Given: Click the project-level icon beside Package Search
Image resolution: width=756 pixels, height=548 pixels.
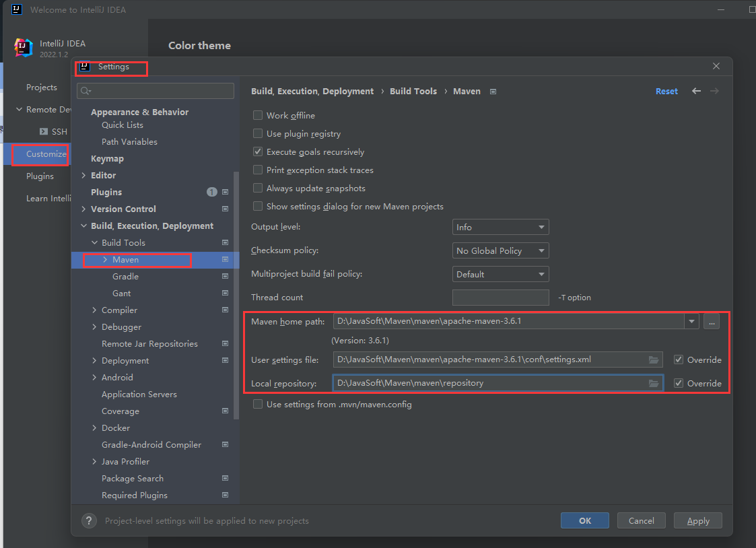Looking at the screenshot, I should [225, 478].
